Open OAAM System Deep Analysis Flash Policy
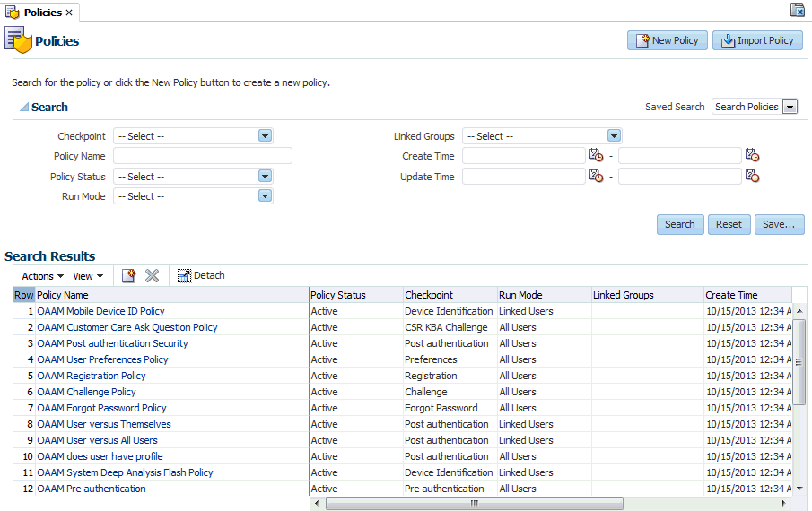The height and width of the screenshot is (511, 812). pyautogui.click(x=125, y=472)
